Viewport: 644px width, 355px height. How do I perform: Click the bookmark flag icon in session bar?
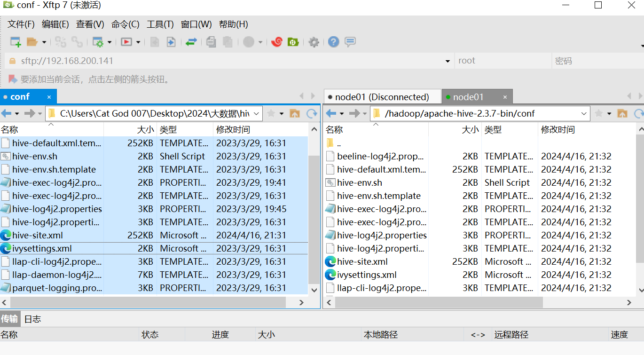pyautogui.click(x=13, y=79)
